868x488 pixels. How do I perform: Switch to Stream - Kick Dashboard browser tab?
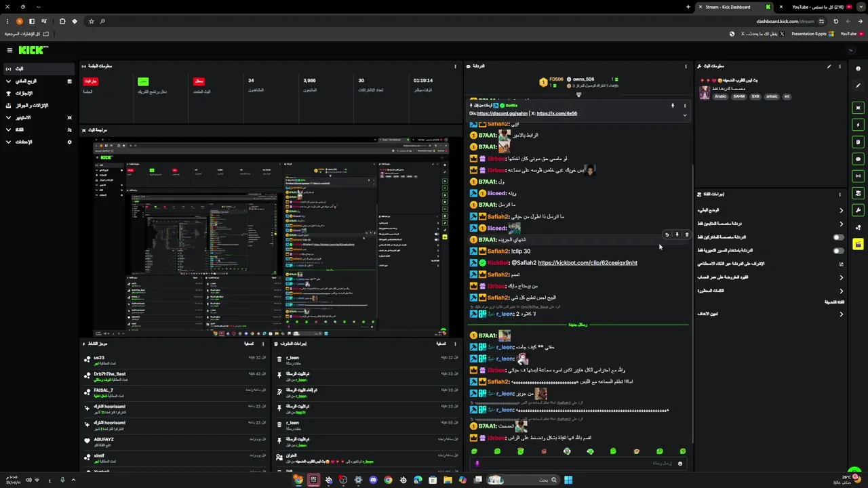pos(734,7)
